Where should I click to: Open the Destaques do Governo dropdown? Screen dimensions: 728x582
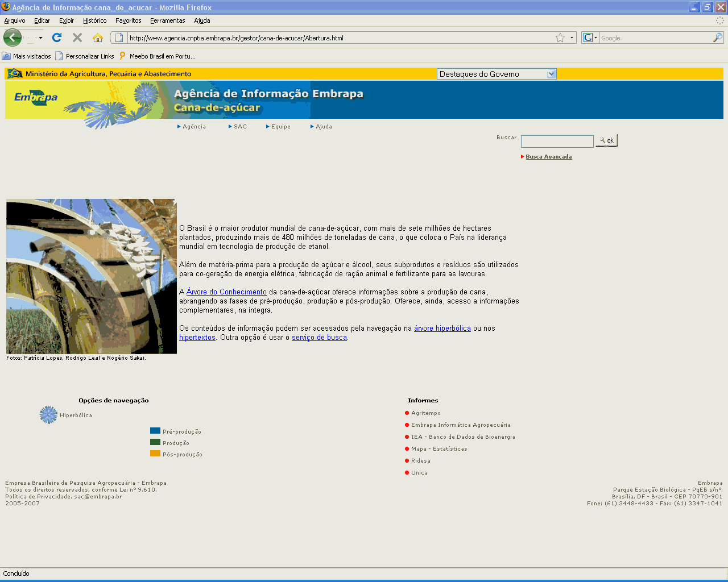pos(497,74)
